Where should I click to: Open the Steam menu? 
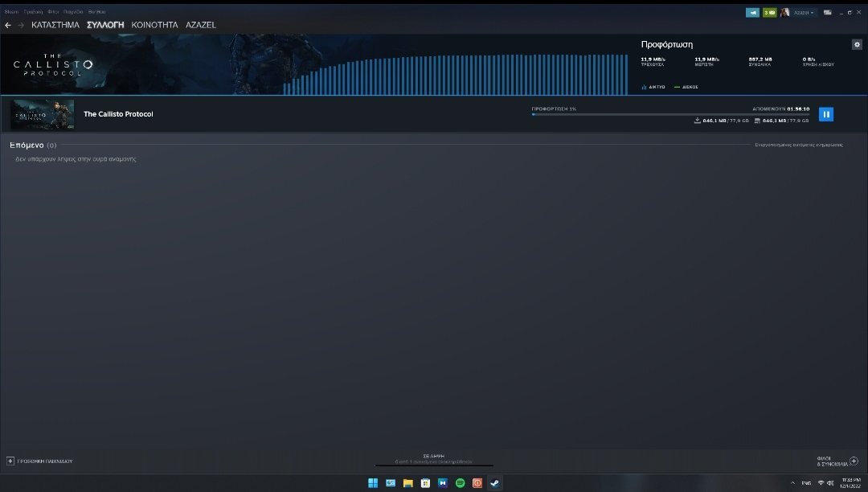11,11
